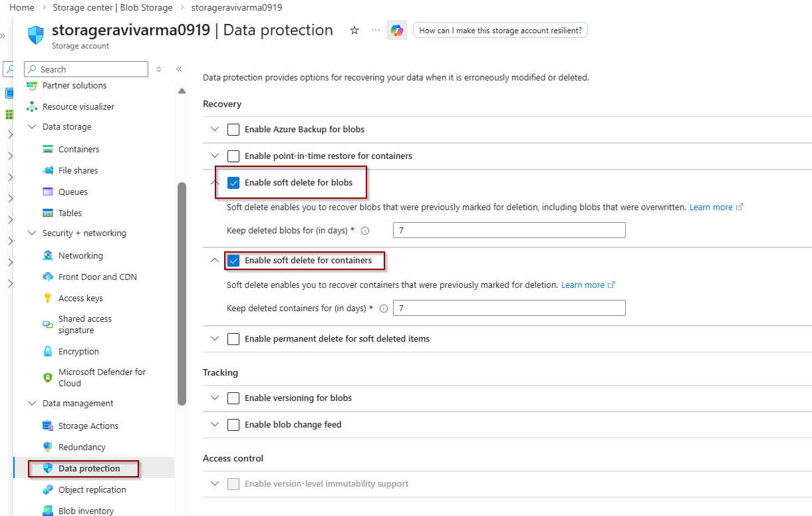Go to Networking menu item

click(80, 256)
